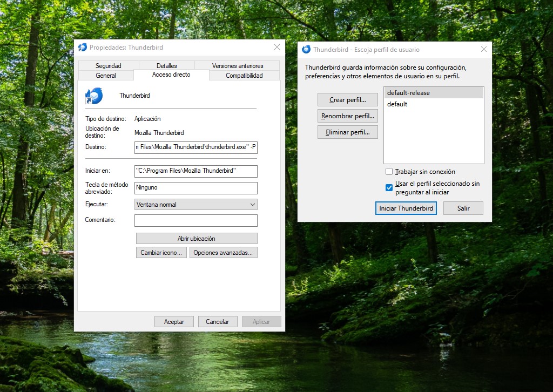Click Renombrar perfil button

click(x=348, y=116)
